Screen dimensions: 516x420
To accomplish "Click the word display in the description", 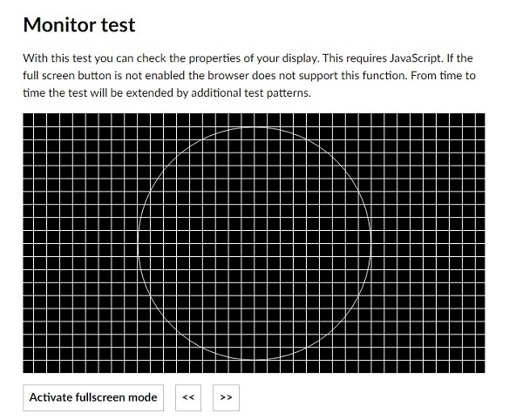I will click(x=301, y=58).
